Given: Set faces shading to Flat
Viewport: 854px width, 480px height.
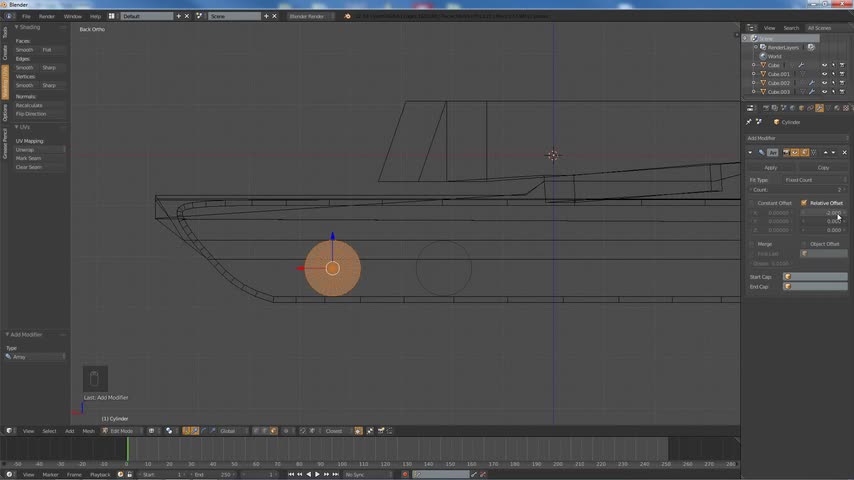Looking at the screenshot, I should [x=53, y=50].
